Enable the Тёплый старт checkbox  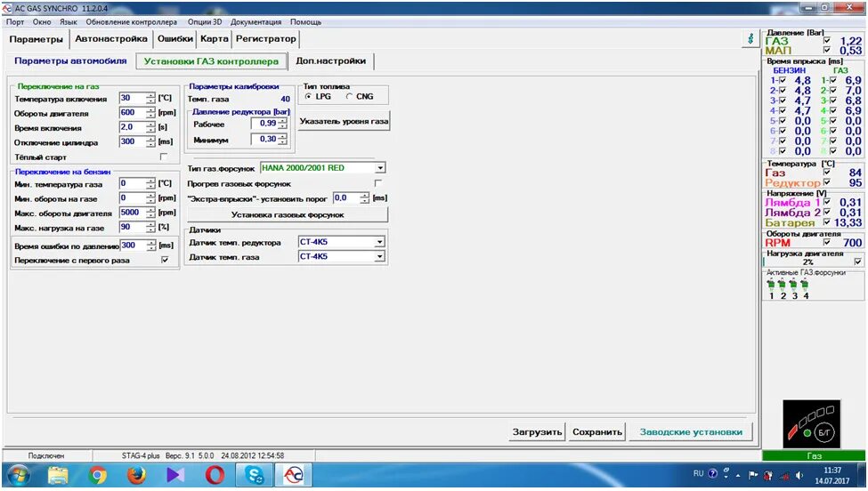[163, 157]
